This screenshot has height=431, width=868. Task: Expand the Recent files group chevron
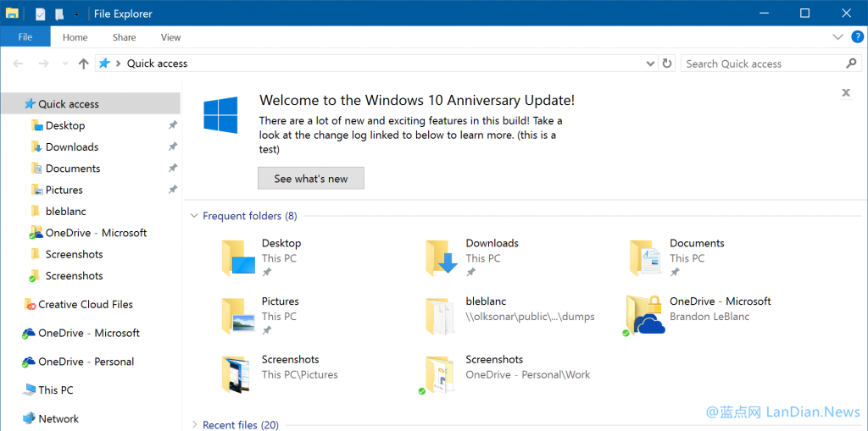[194, 425]
